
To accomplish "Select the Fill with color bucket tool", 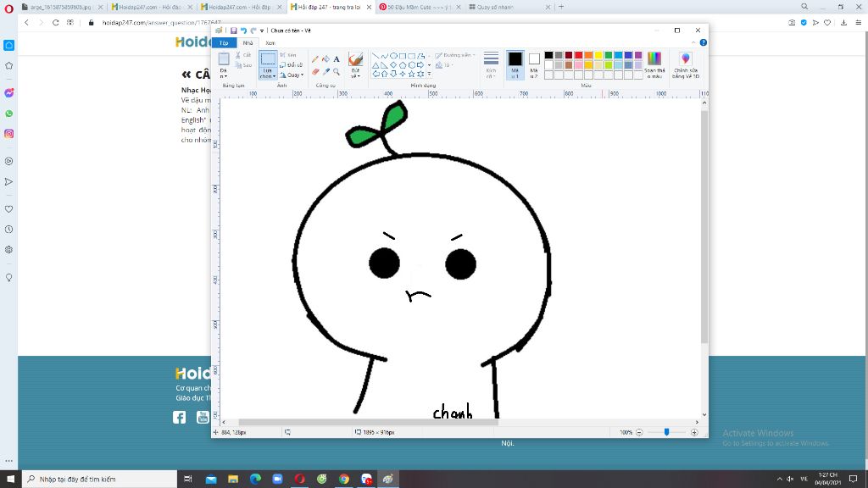I will coord(325,59).
